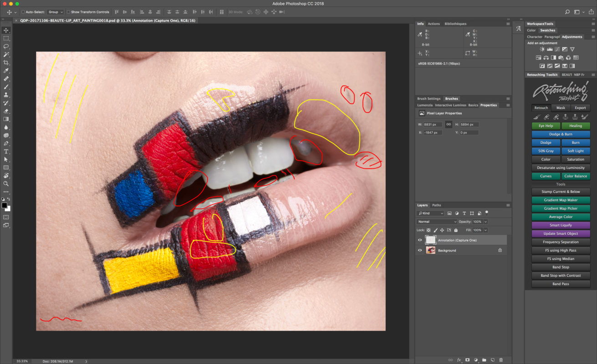
Task: Pick the Brush tool
Action: 6,86
